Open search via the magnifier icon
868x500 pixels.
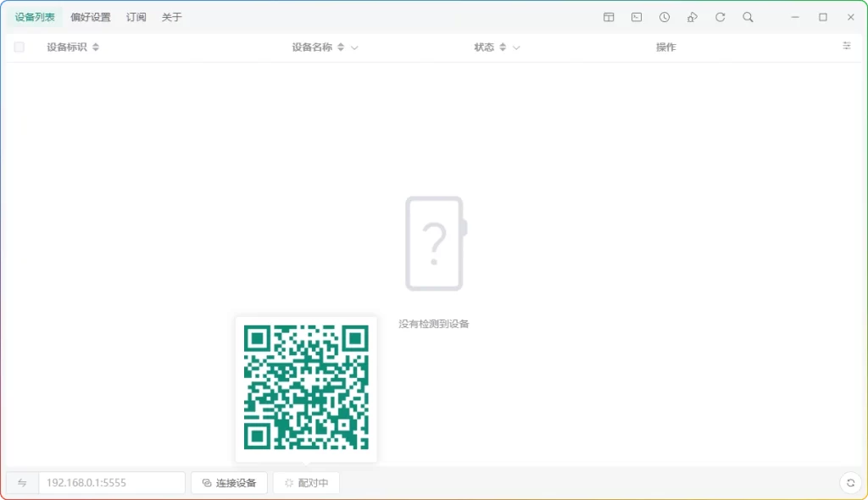[x=748, y=17]
